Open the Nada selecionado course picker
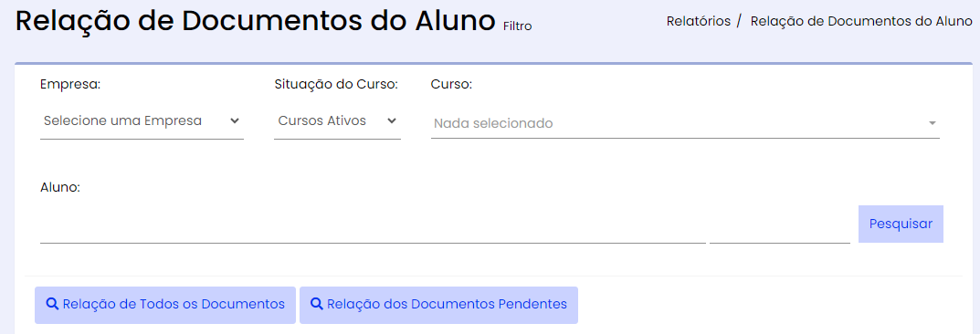The image size is (980, 334). point(685,123)
